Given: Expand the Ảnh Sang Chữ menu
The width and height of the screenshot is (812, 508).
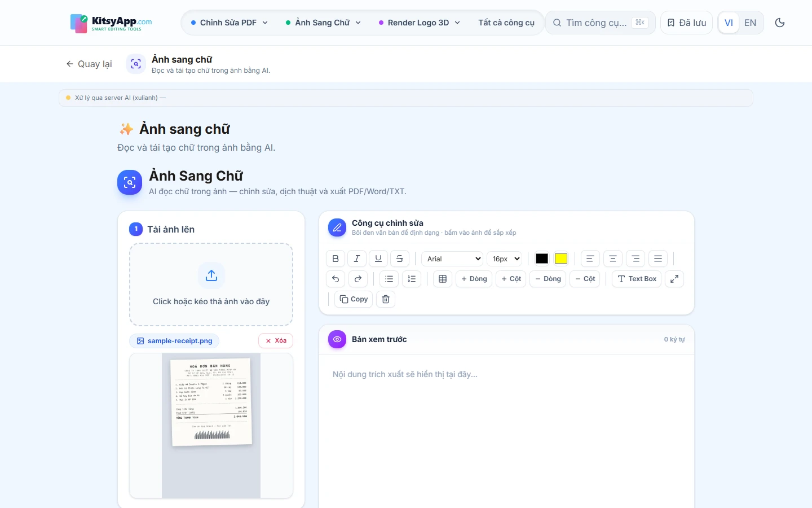Looking at the screenshot, I should pyautogui.click(x=323, y=23).
